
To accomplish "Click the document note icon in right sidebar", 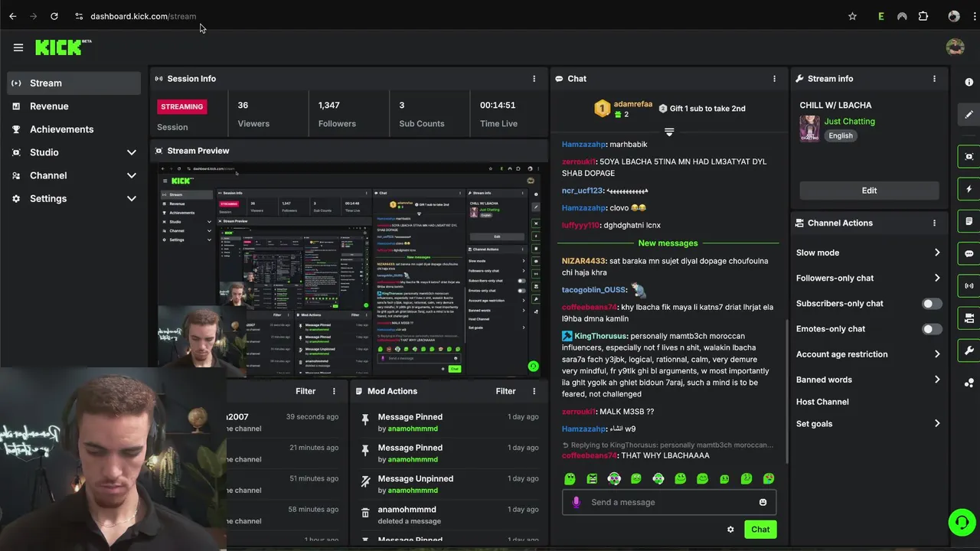I will pyautogui.click(x=969, y=221).
